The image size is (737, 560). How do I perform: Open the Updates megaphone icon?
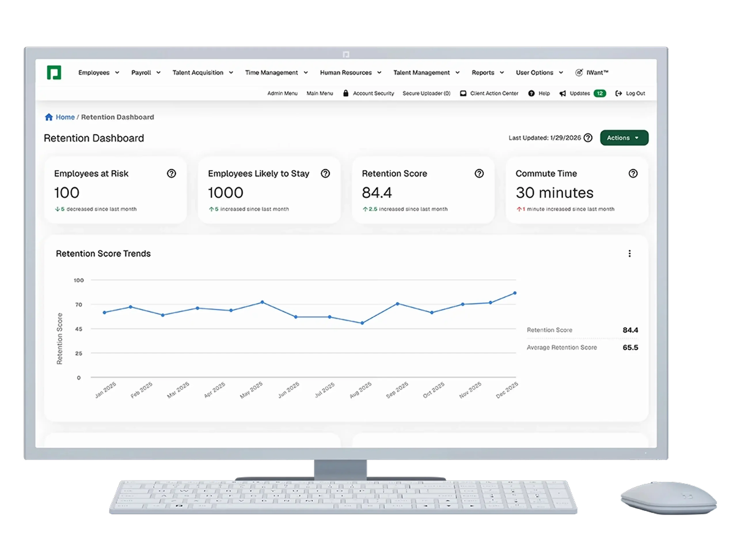563,93
